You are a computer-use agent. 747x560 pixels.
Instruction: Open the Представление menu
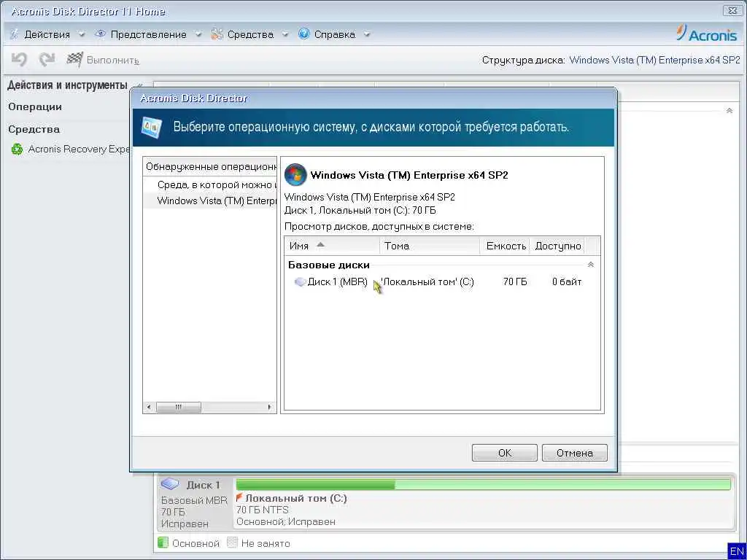tap(148, 34)
